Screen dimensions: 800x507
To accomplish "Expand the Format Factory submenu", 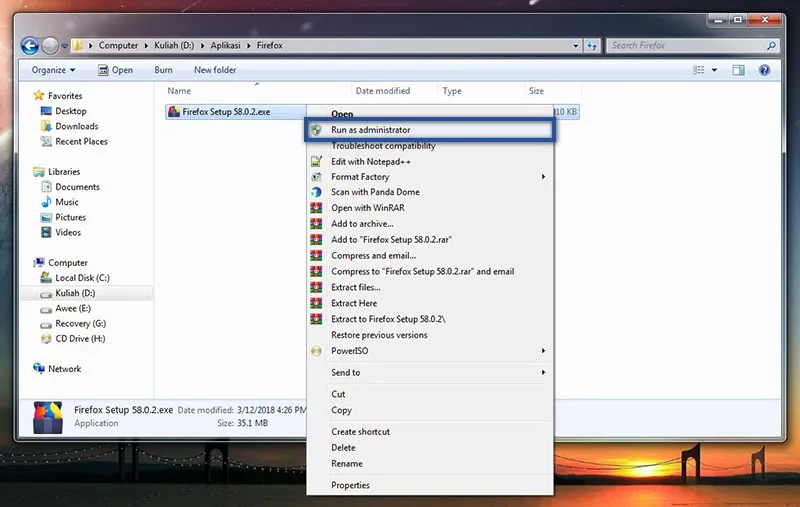I will (x=430, y=177).
